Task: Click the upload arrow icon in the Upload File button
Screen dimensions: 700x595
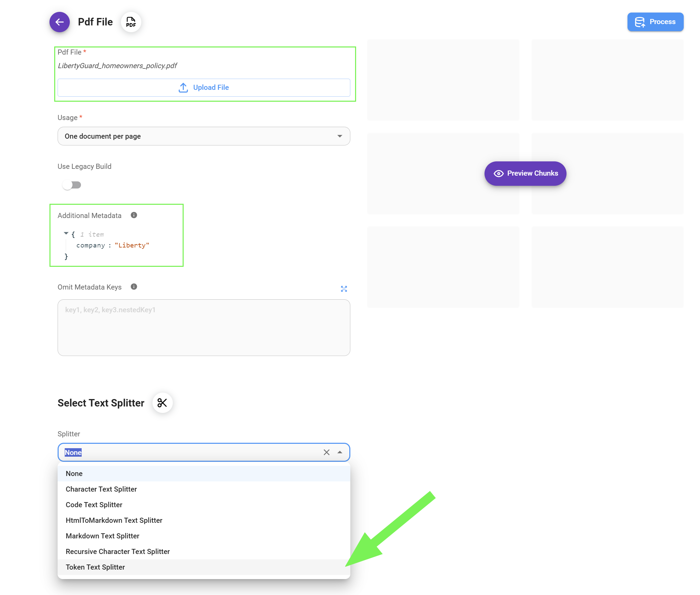Action: pos(183,87)
